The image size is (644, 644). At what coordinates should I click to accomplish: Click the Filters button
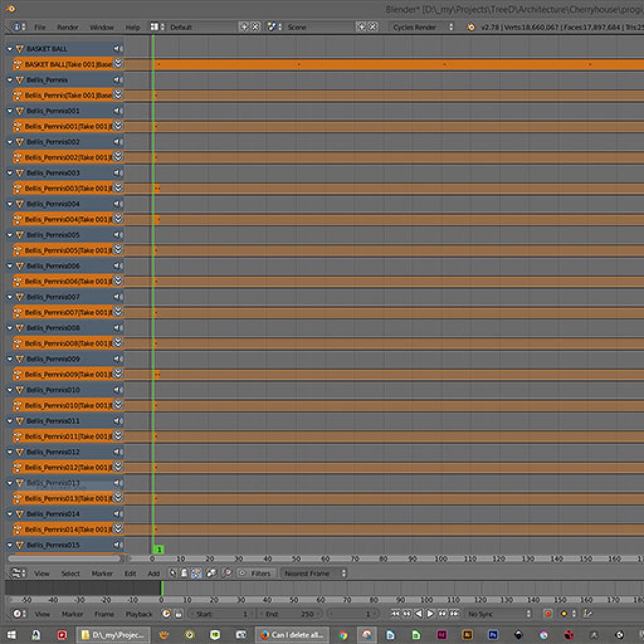tap(256, 573)
